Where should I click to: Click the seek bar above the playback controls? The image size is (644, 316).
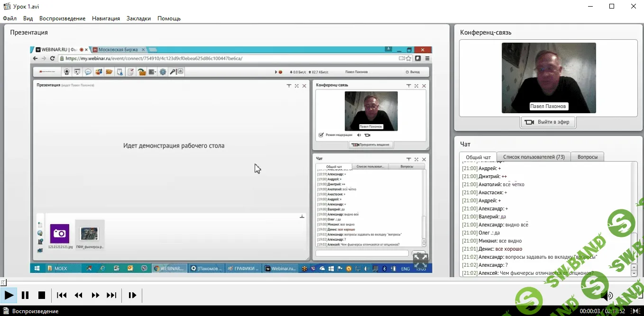(x=322, y=282)
